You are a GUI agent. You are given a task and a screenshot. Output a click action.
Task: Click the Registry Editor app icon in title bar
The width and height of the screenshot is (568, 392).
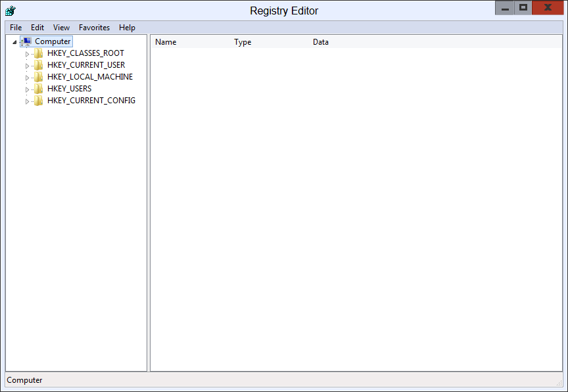(10, 11)
